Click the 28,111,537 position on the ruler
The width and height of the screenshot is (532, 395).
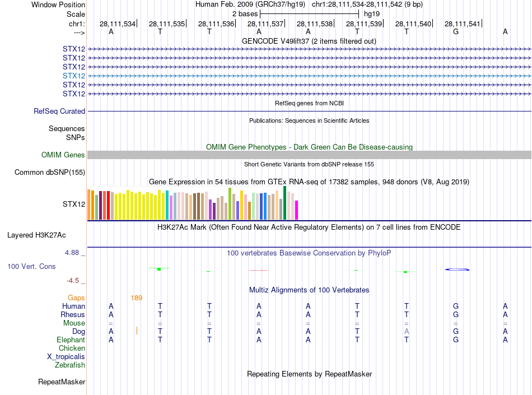click(265, 24)
